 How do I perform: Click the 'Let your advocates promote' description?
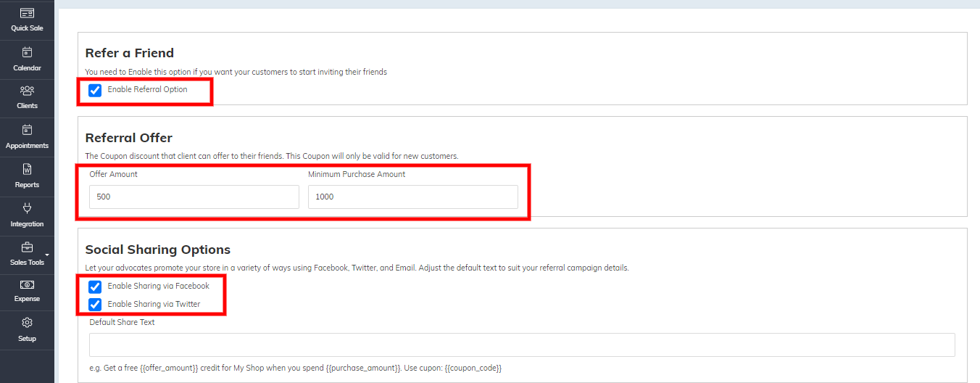pos(357,268)
